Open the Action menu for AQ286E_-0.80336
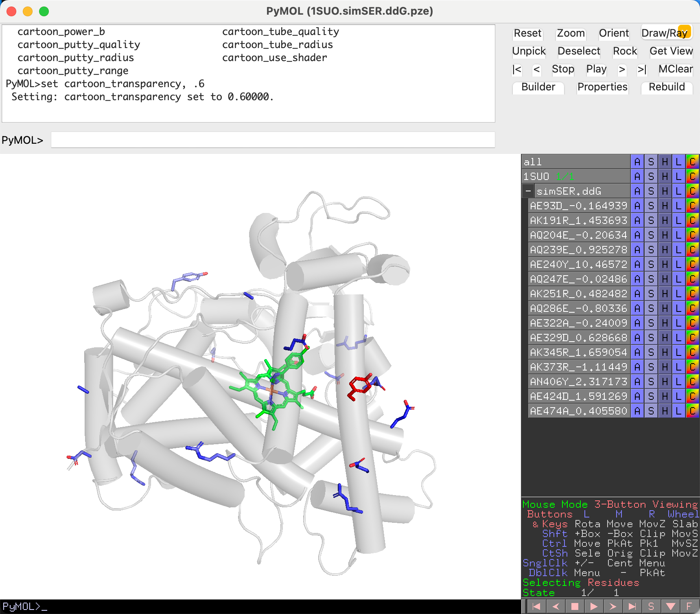The height and width of the screenshot is (614, 700). tap(637, 308)
